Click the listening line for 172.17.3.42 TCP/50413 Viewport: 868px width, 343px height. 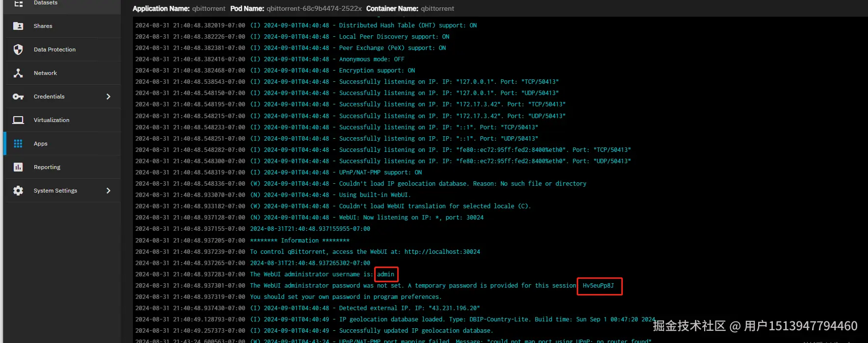pos(351,104)
